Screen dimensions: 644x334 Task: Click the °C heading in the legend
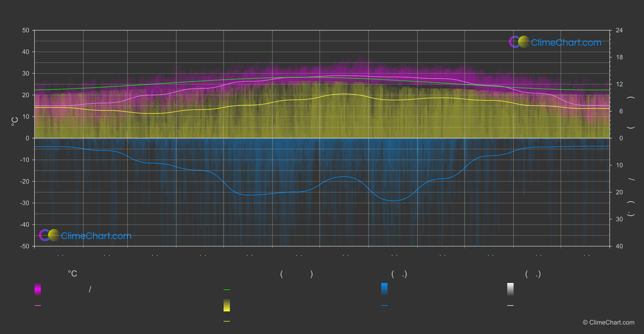tap(72, 274)
